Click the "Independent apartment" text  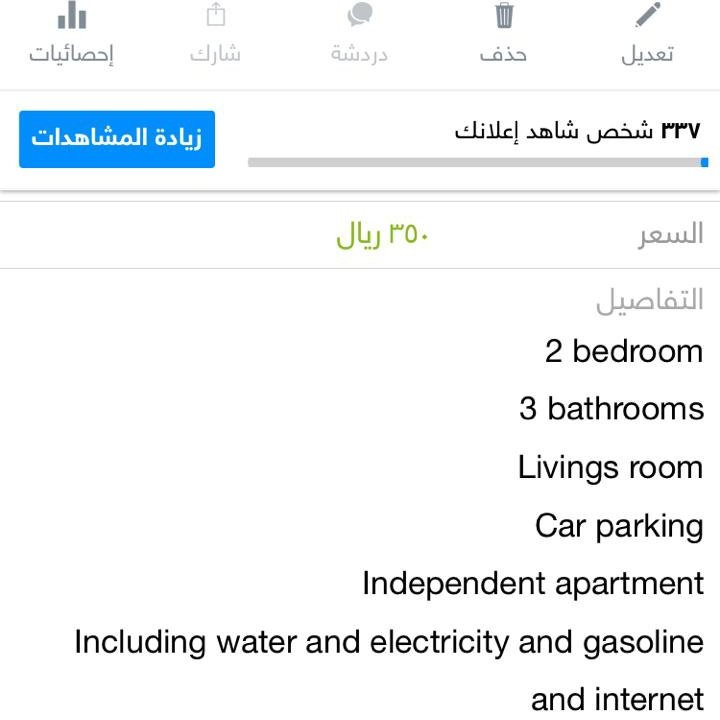click(533, 583)
